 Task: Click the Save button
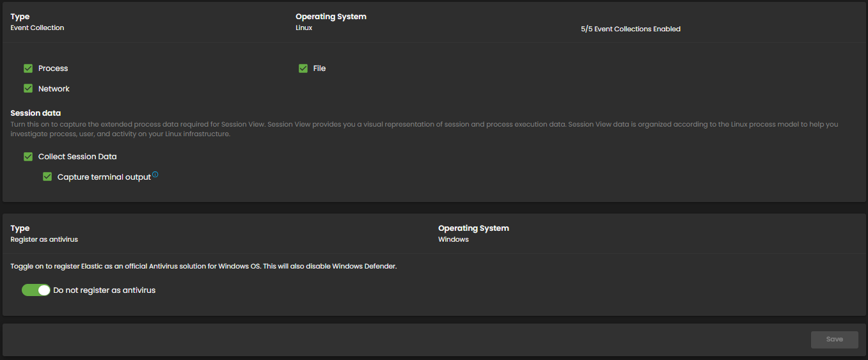click(834, 340)
